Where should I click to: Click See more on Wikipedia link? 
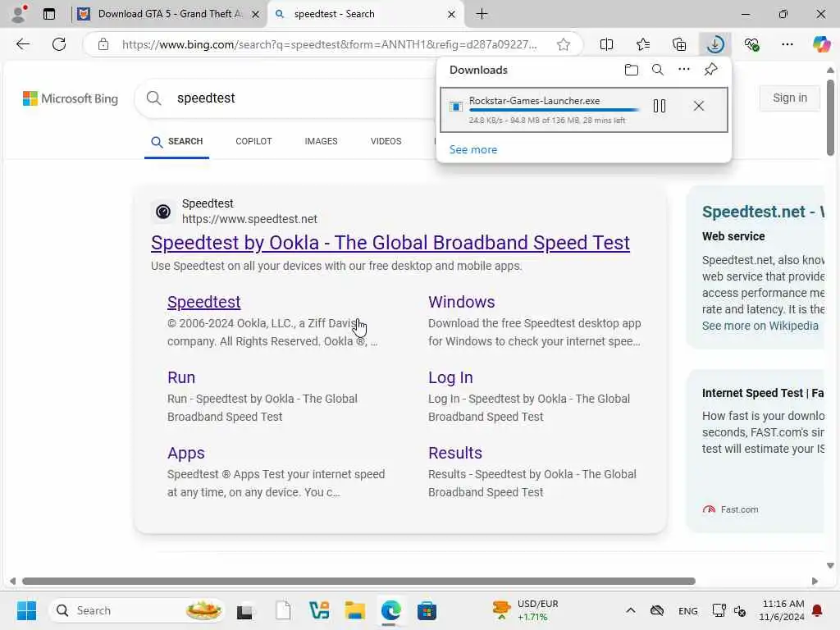[760, 326]
